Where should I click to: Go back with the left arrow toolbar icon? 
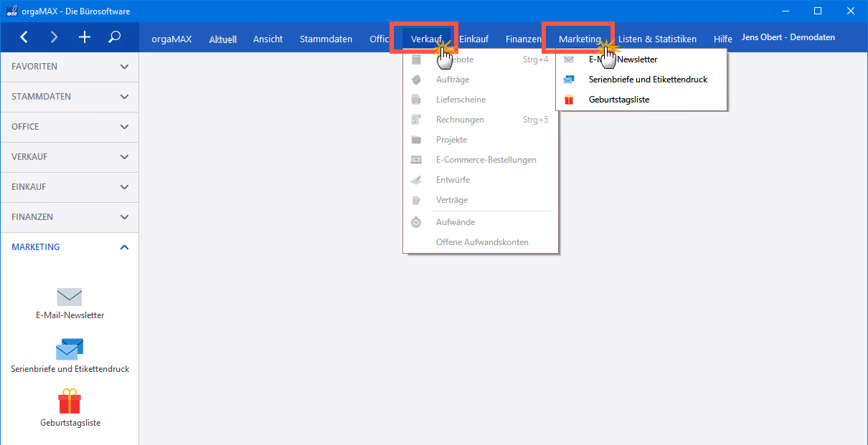click(x=24, y=37)
